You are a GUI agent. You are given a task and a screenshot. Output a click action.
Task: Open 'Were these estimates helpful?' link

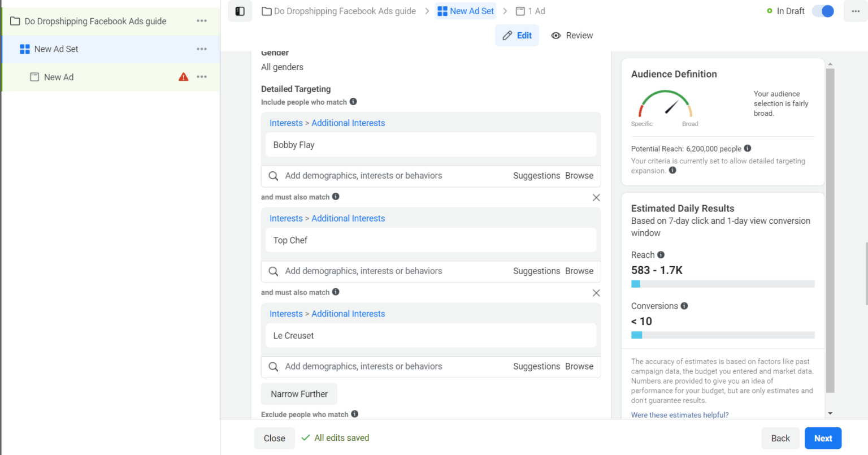(x=680, y=414)
